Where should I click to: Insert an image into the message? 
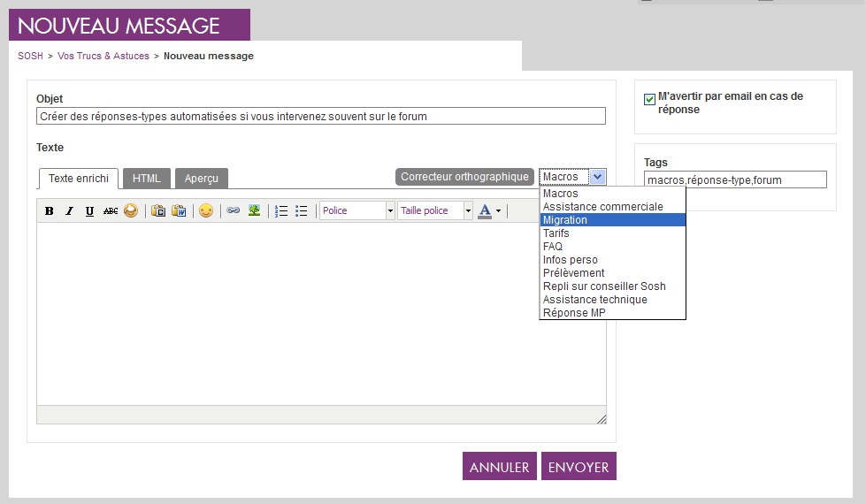254,211
